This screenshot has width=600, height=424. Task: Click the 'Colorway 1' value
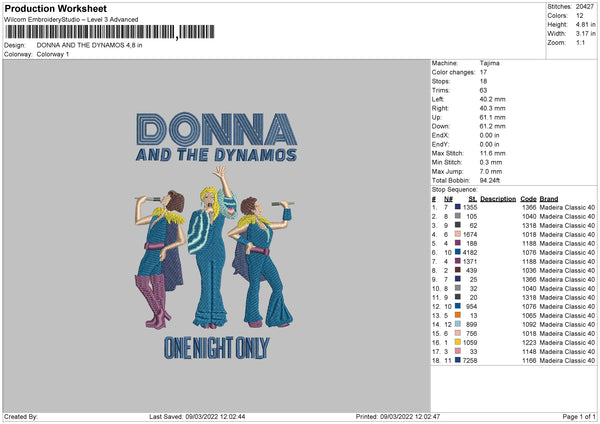(53, 54)
